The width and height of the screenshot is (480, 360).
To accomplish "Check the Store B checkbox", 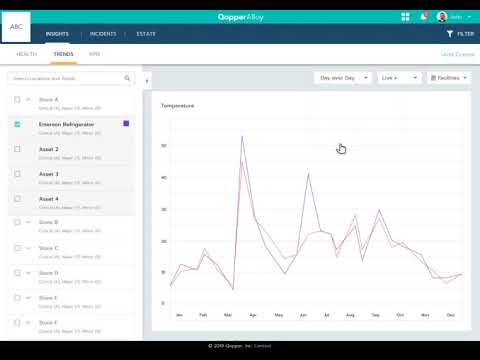I will pos(17,222).
